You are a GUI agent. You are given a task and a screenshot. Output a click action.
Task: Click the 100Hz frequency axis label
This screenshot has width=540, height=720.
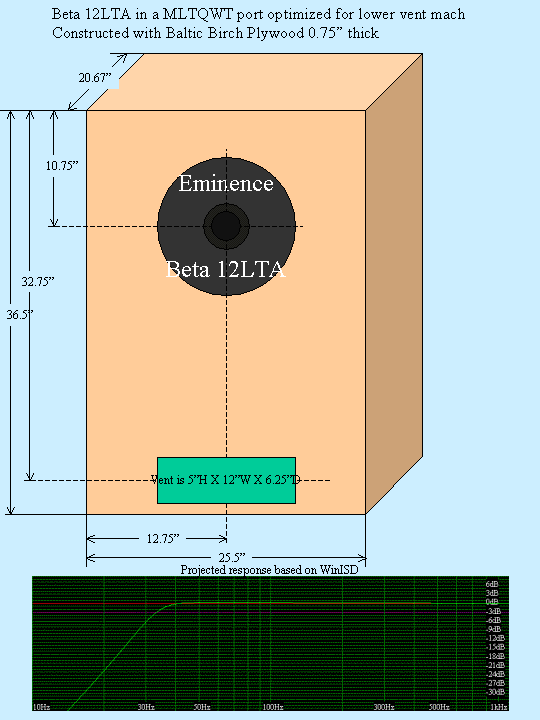coord(273,707)
